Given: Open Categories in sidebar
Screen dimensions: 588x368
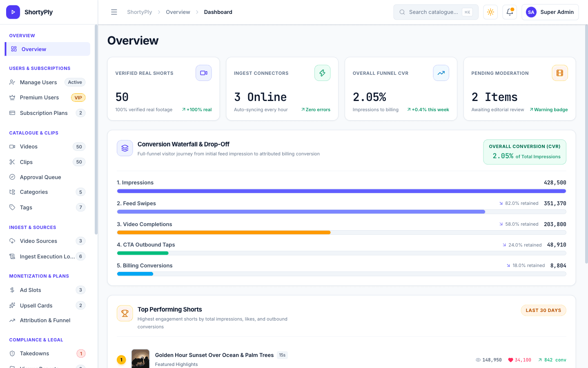Looking at the screenshot, I should coord(47,192).
